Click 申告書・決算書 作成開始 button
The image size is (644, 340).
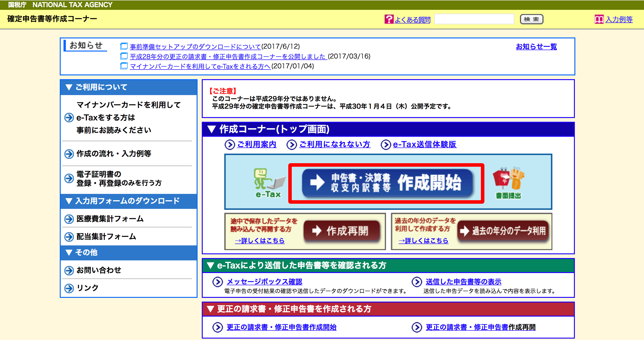pyautogui.click(x=387, y=183)
